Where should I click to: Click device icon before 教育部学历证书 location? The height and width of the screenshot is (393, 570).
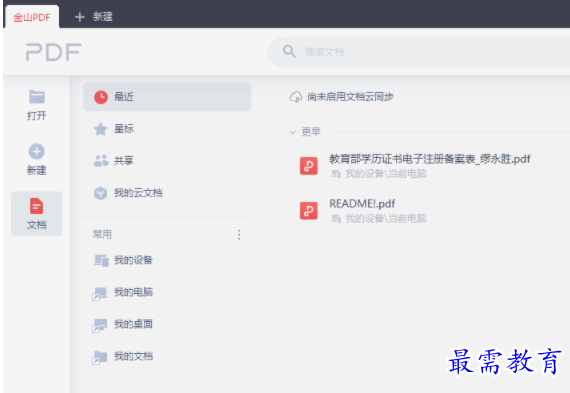[336, 174]
